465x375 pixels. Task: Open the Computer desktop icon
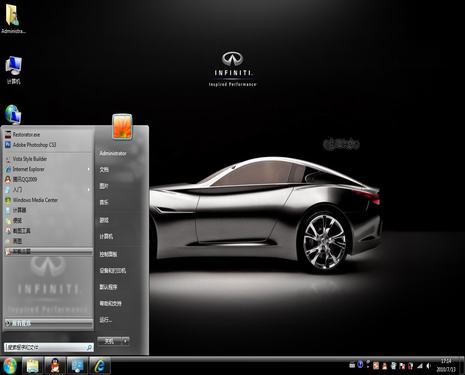(x=14, y=70)
